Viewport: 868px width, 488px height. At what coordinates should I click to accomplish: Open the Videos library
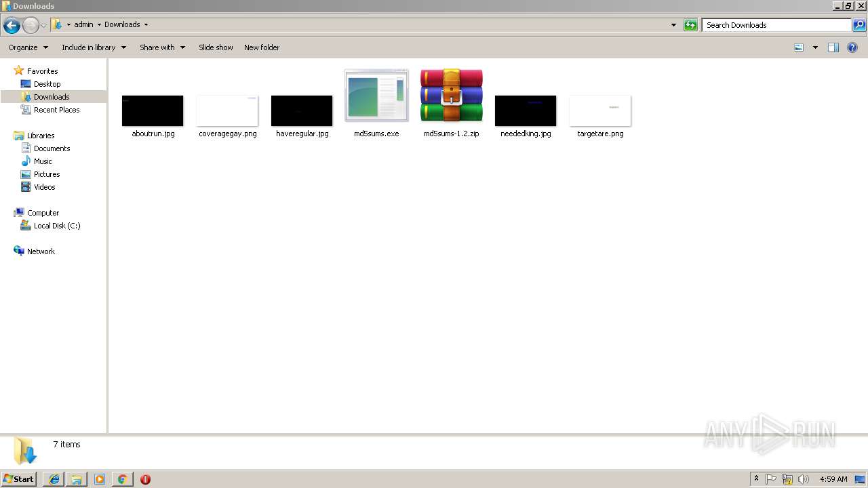[44, 187]
